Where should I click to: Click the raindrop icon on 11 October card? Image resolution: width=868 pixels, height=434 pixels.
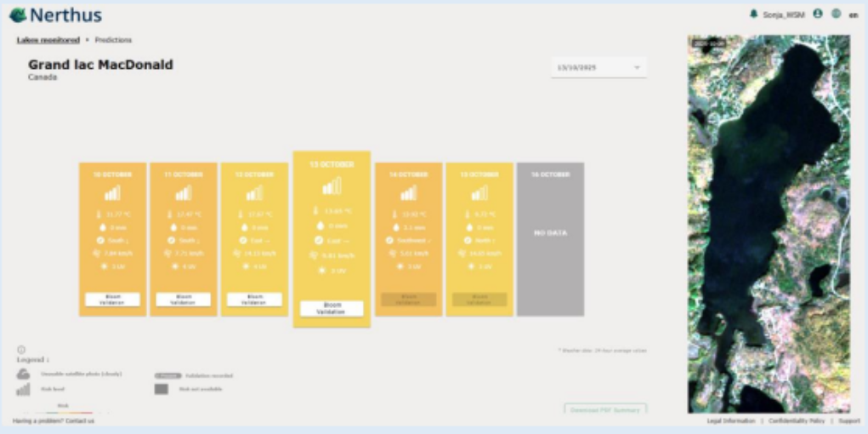tap(172, 227)
